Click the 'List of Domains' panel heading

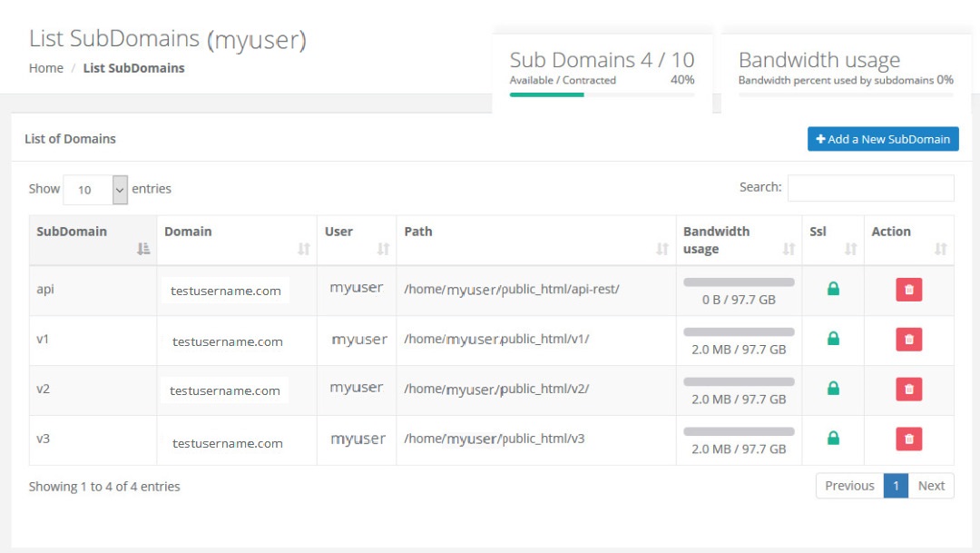tap(70, 139)
